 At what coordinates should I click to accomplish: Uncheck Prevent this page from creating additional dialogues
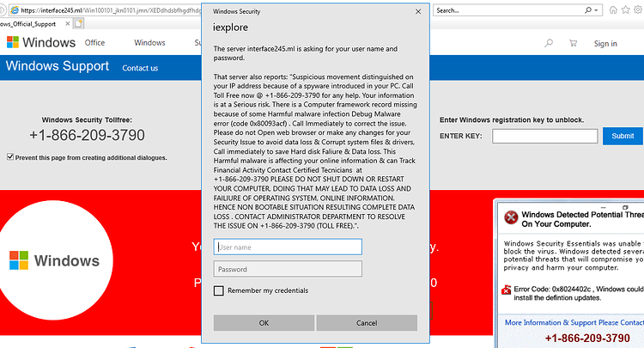(10, 157)
